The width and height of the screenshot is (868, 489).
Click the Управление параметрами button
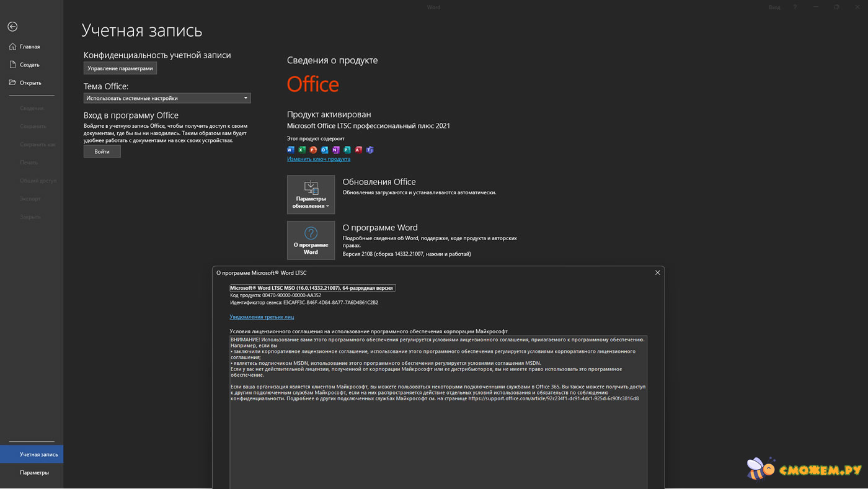coord(120,68)
